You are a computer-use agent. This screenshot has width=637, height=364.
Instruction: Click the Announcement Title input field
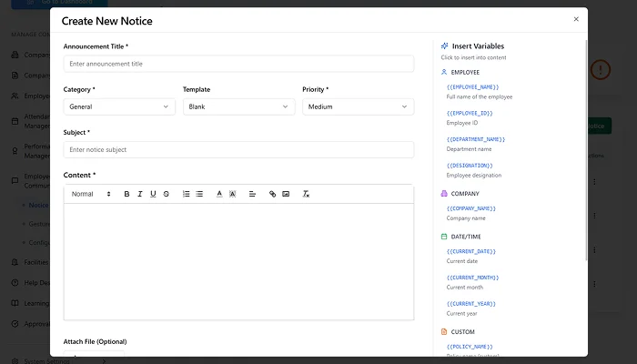238,65
